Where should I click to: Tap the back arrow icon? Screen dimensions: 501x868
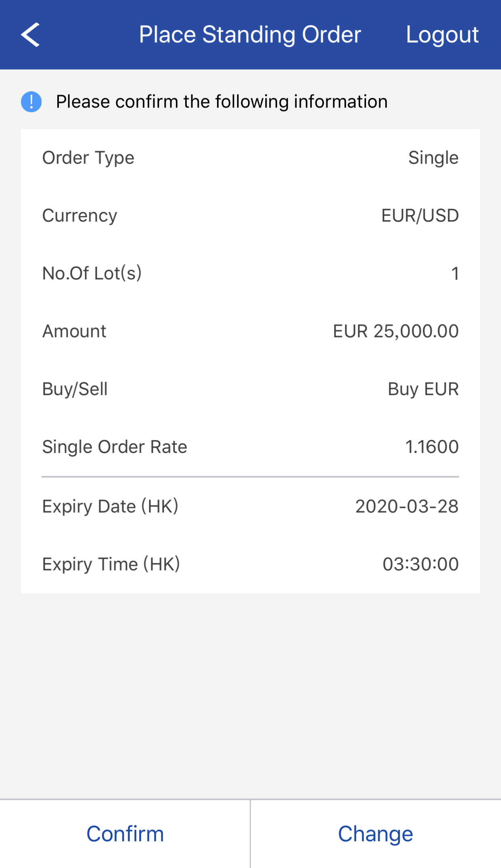click(x=30, y=35)
